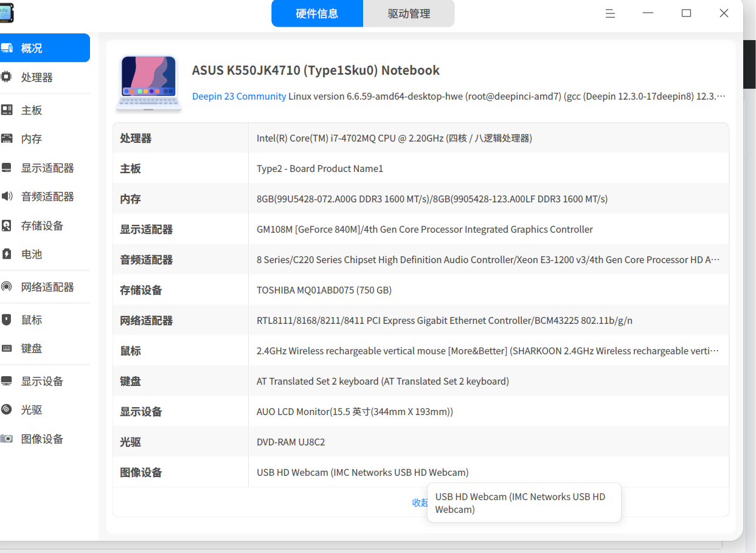Click the ASUS K550JK4710 Notebook title
This screenshot has width=756, height=553.
coord(316,70)
